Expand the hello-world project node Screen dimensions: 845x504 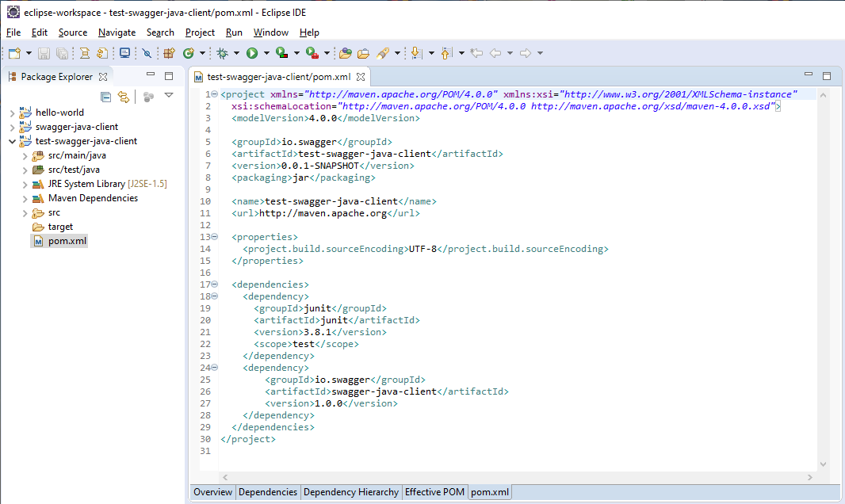coord(12,113)
